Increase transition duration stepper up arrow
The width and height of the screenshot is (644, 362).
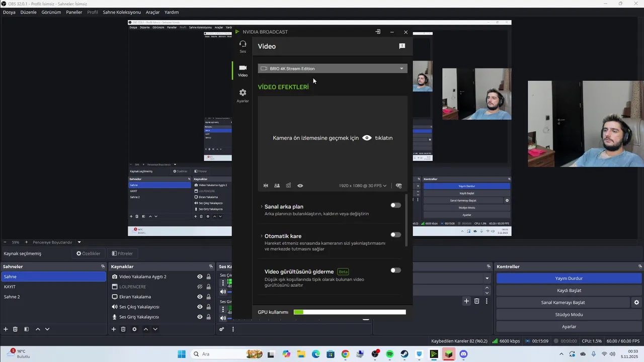click(x=487, y=288)
